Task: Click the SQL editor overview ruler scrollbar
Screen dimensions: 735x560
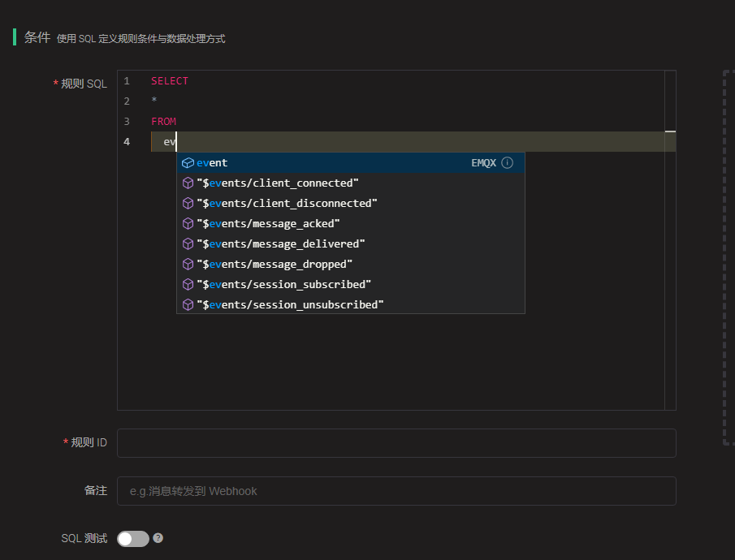Action: pos(670,240)
